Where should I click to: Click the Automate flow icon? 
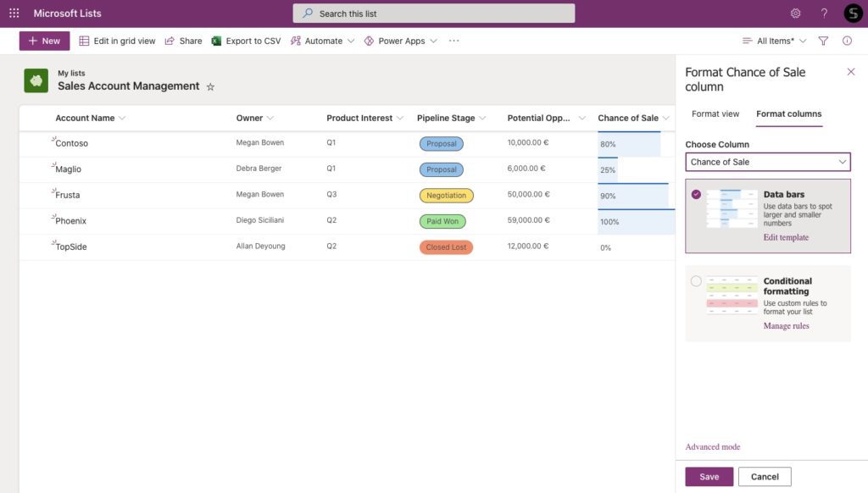(296, 41)
